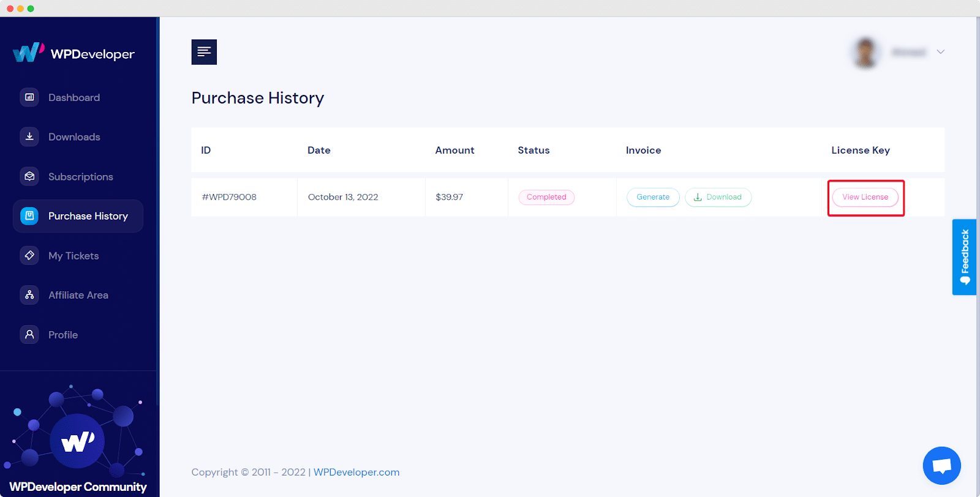Image resolution: width=980 pixels, height=497 pixels.
Task: Open My Tickets page
Action: point(73,256)
